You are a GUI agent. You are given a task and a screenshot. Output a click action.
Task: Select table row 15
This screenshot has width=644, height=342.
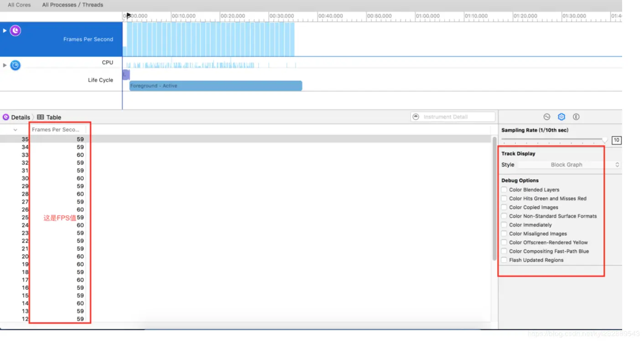245,295
